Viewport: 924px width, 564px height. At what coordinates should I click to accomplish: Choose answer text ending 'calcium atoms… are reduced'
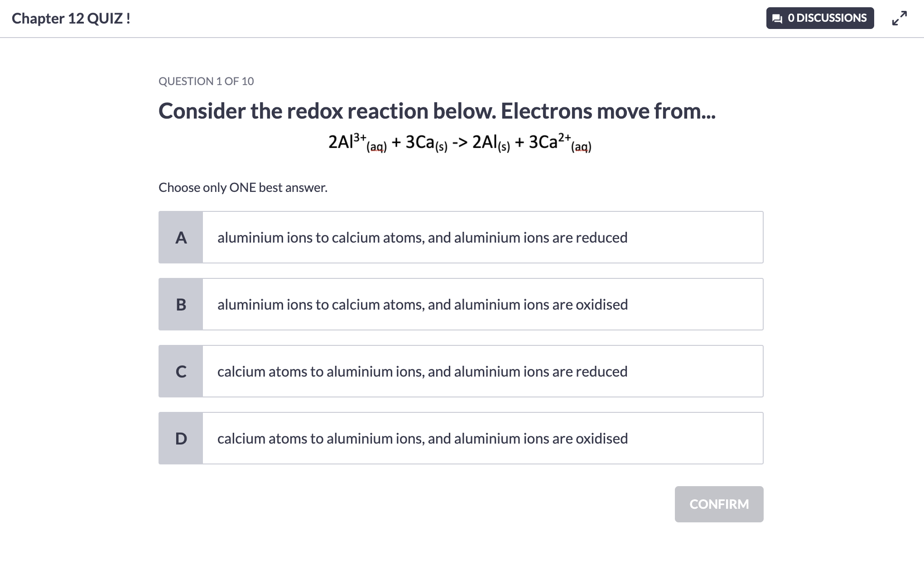click(422, 237)
